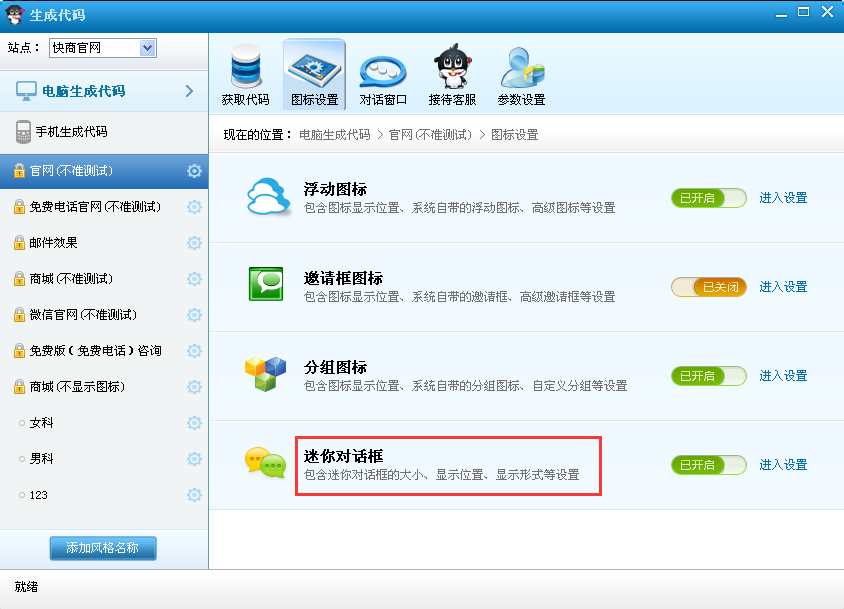The height and width of the screenshot is (609, 844).
Task: Turn off the 浮动图标 toggle switch
Action: (x=708, y=198)
